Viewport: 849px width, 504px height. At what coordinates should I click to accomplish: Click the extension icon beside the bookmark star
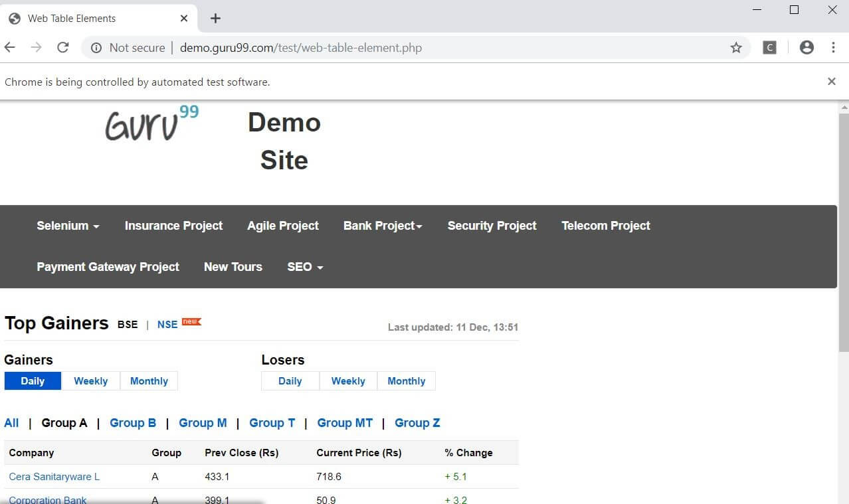[x=769, y=47]
